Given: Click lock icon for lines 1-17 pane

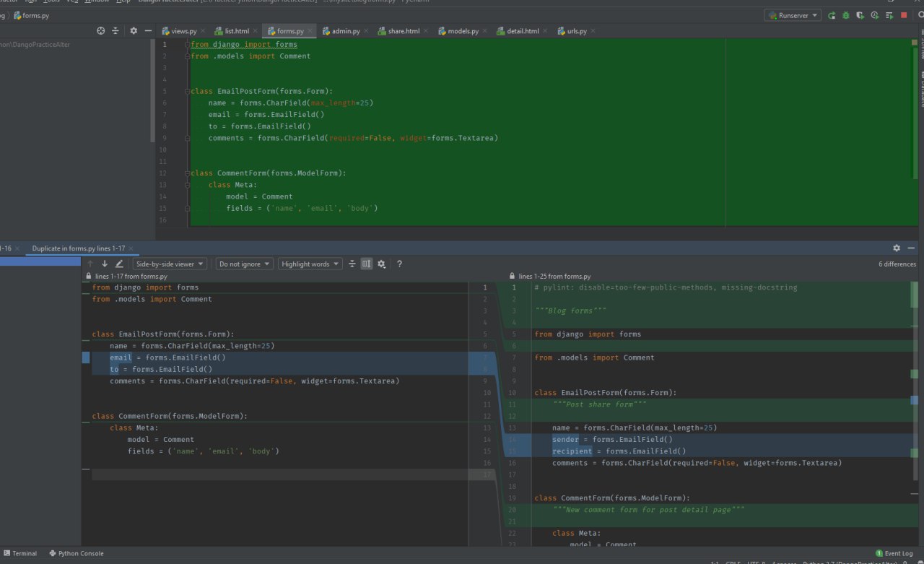Looking at the screenshot, I should tap(89, 277).
